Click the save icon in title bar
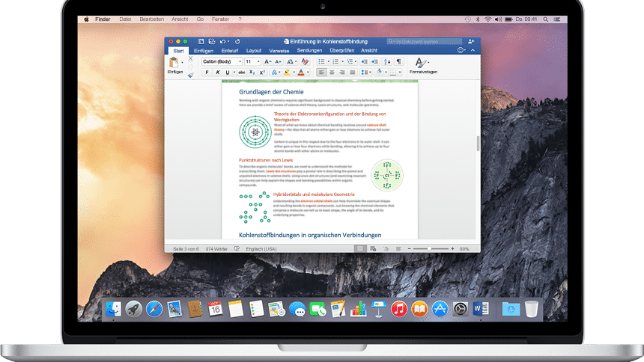Screen dimensions: 644x362 (212, 41)
